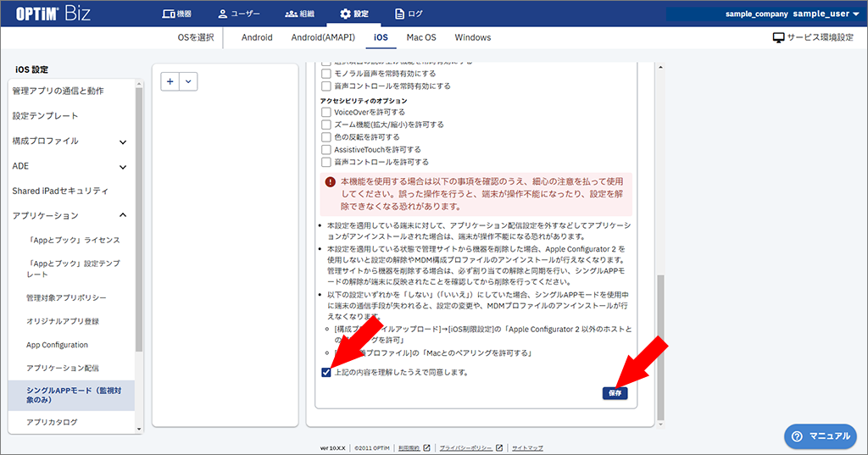Open the ログ log menu
This screenshot has height=455, width=868.
[409, 14]
